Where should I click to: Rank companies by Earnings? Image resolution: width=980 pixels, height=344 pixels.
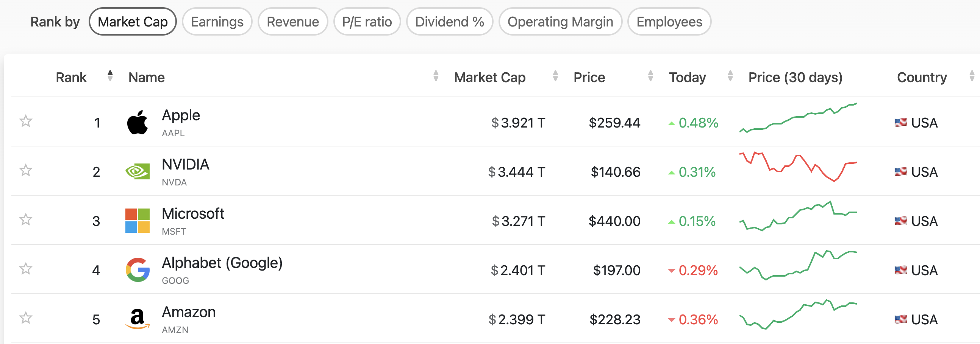pyautogui.click(x=217, y=22)
